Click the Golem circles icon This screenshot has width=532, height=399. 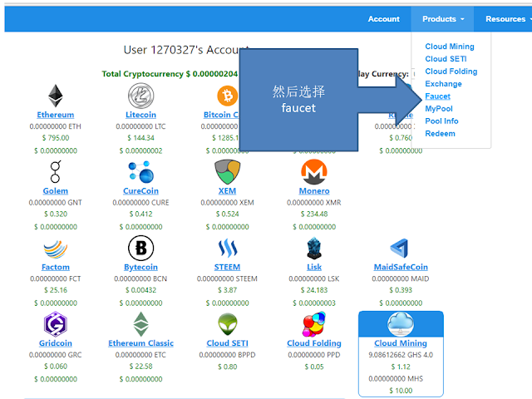click(x=56, y=172)
